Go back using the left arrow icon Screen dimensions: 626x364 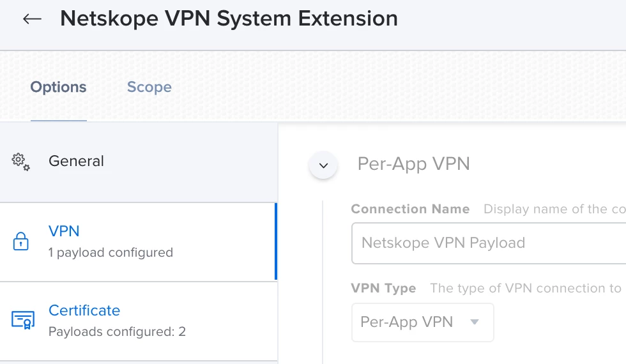[x=32, y=19]
